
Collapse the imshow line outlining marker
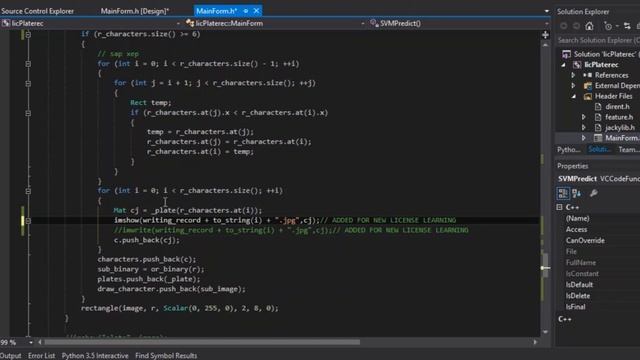[x=28, y=221]
